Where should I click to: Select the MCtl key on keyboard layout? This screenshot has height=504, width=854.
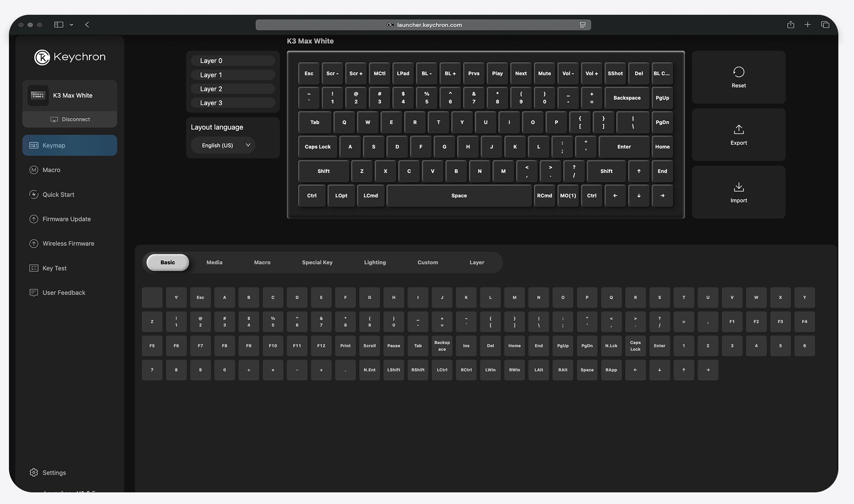click(379, 73)
